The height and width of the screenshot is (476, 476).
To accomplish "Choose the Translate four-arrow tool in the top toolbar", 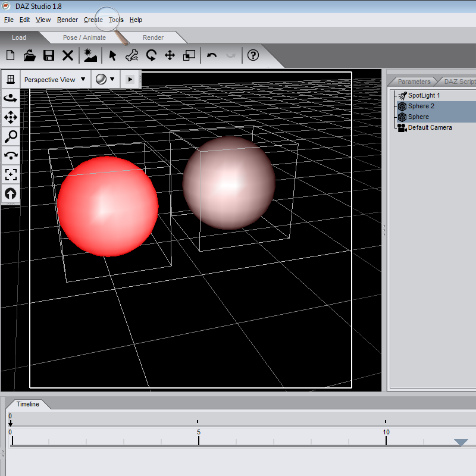I will click(170, 55).
